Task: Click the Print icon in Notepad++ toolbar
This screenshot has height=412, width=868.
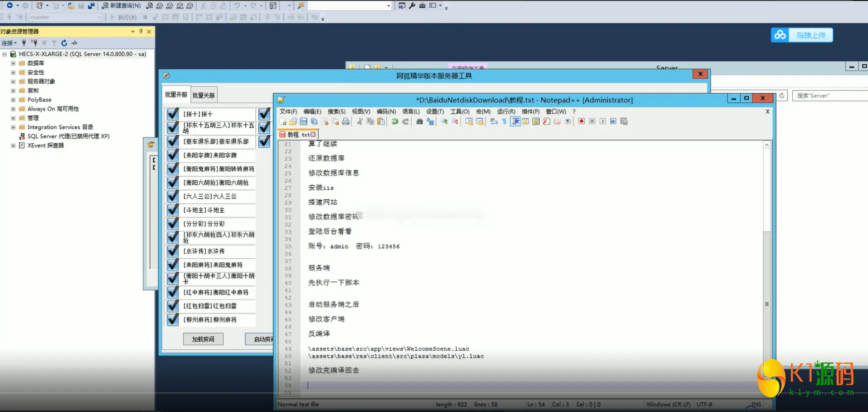Action: pos(346,122)
